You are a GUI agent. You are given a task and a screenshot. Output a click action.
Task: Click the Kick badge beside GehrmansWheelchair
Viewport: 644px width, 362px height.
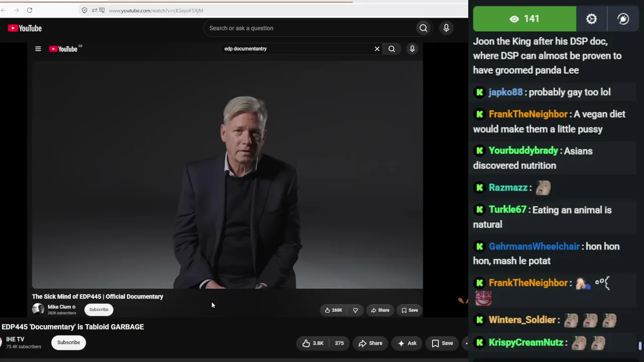pos(479,246)
